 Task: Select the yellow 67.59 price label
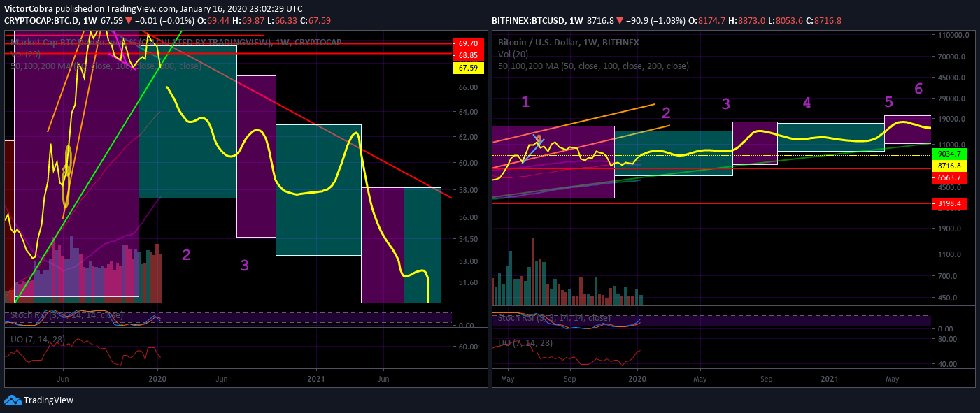coord(468,68)
